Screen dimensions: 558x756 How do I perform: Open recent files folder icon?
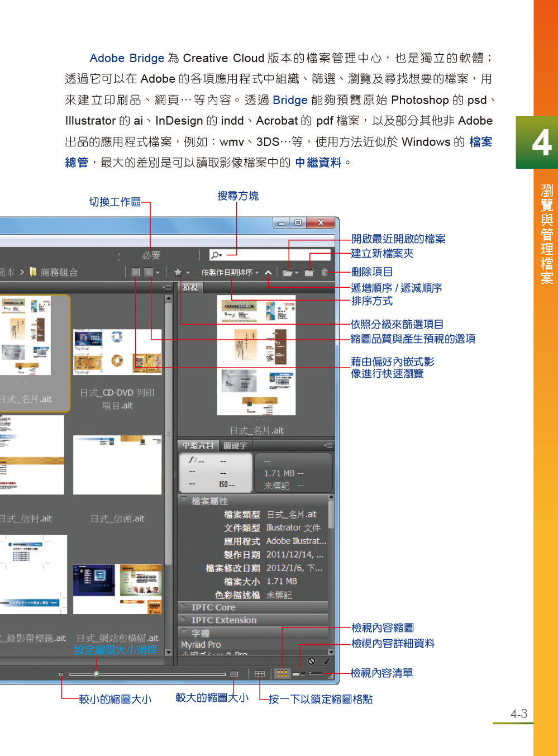[x=287, y=273]
